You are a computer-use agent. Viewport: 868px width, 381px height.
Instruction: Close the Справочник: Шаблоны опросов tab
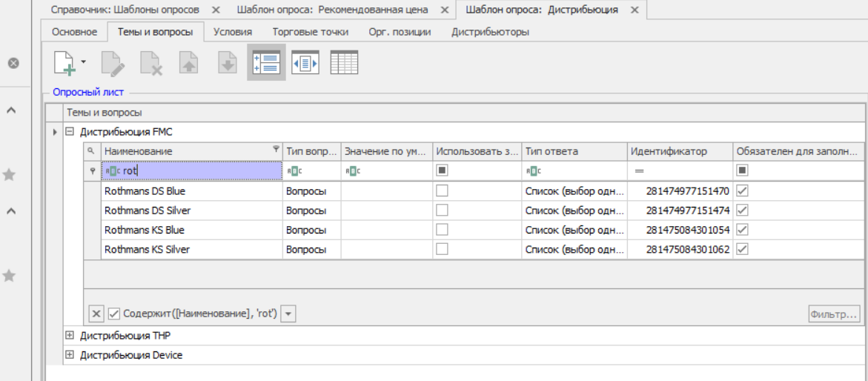216,10
